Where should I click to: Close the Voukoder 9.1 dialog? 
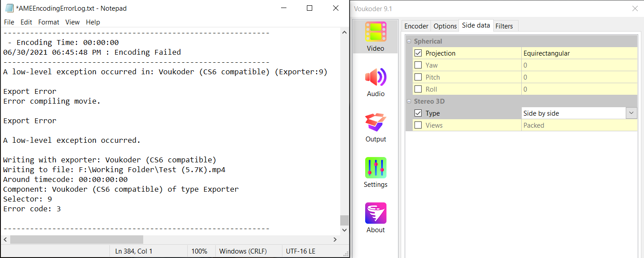pyautogui.click(x=635, y=8)
